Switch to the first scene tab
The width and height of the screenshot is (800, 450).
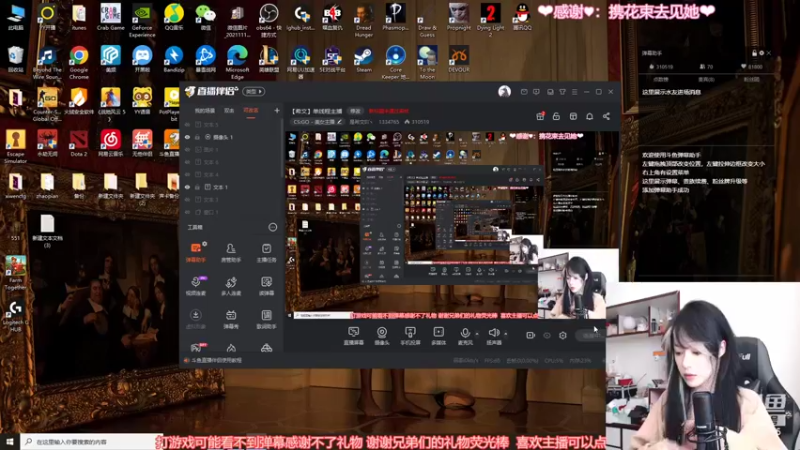[x=205, y=111]
